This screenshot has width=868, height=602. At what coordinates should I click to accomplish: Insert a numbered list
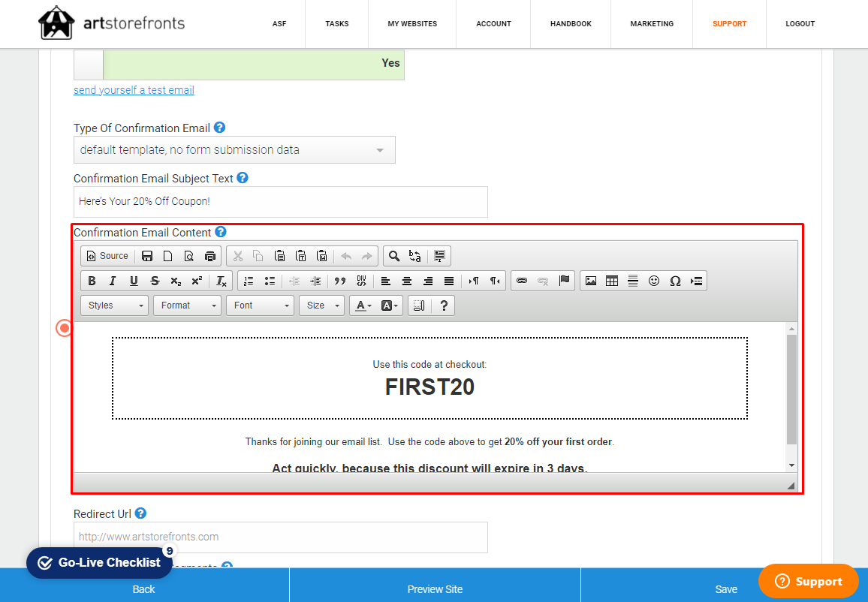[249, 281]
